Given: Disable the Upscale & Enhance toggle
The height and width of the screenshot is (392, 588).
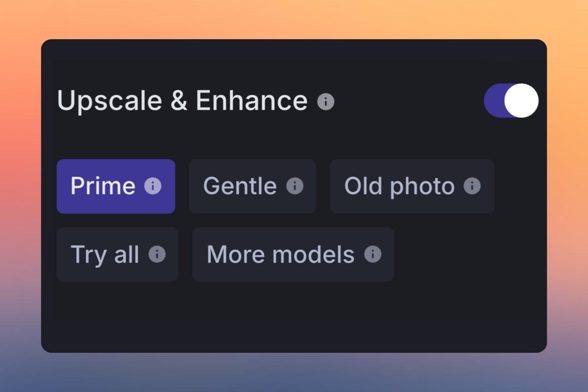Looking at the screenshot, I should coord(510,101).
